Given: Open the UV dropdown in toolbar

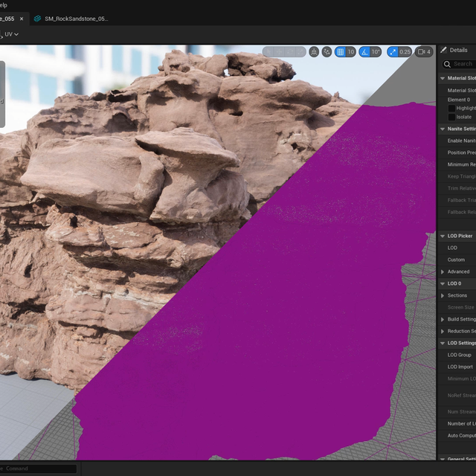Looking at the screenshot, I should pyautogui.click(x=11, y=34).
